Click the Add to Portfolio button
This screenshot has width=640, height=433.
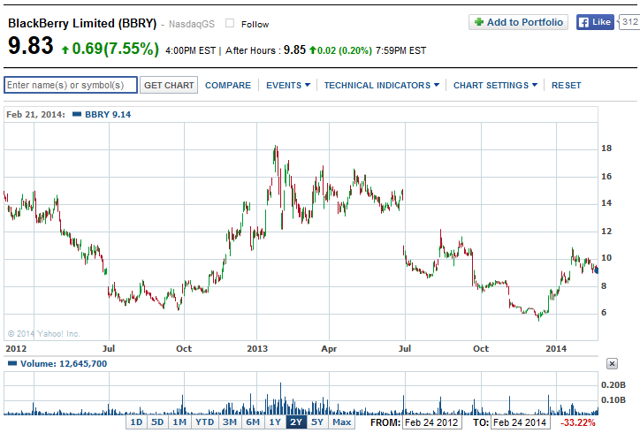tap(518, 22)
